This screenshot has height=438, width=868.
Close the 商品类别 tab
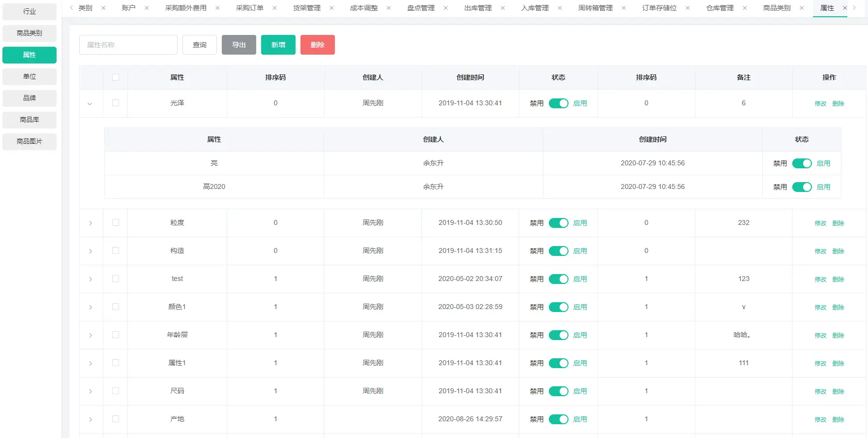coord(802,8)
